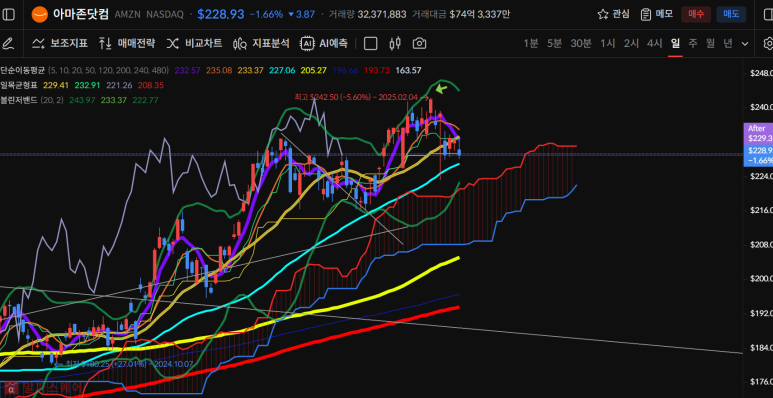The width and height of the screenshot is (773, 398).
Task: Click the 아마존닷컴 stock name
Action: click(x=81, y=14)
